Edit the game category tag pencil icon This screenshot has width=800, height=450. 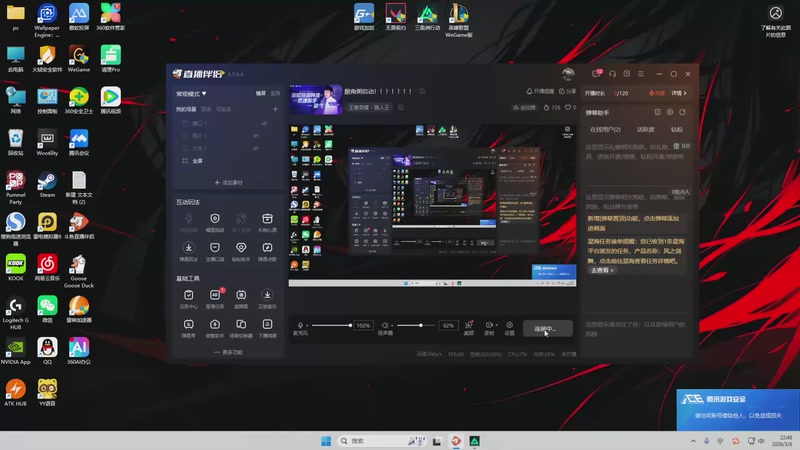[401, 108]
